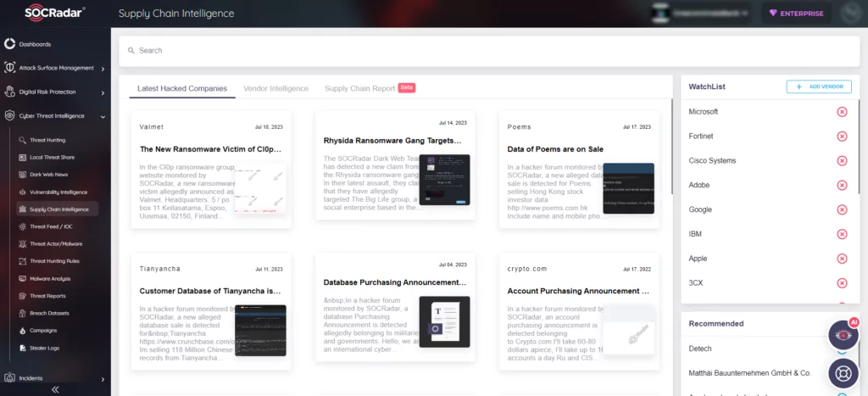Click Microsoft in WatchList
Screen dimensions: 868x396
(703, 112)
